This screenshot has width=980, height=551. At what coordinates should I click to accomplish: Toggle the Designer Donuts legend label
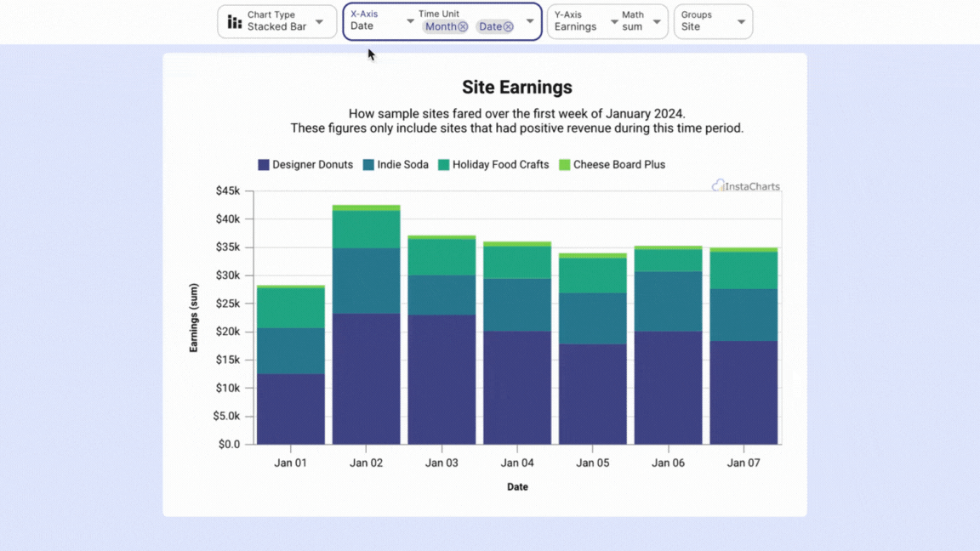(x=312, y=165)
